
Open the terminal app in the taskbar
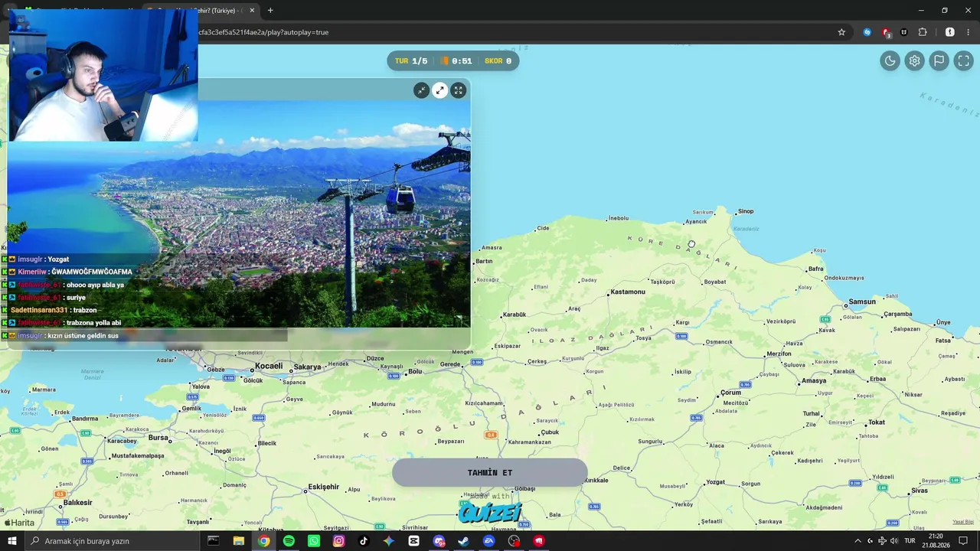click(x=214, y=541)
